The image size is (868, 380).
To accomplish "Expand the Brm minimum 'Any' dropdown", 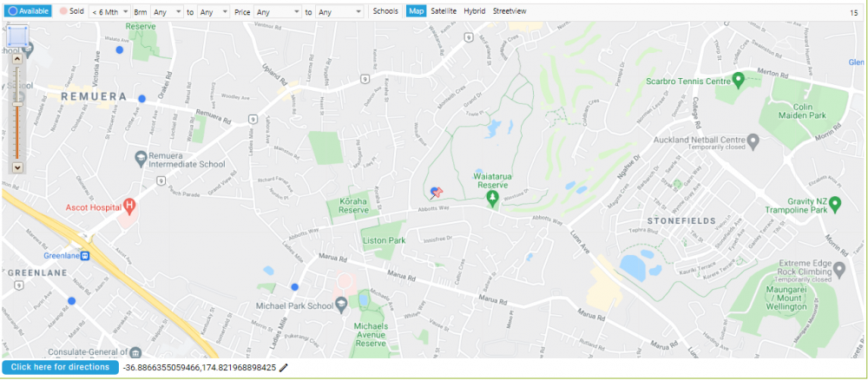I will tap(168, 11).
